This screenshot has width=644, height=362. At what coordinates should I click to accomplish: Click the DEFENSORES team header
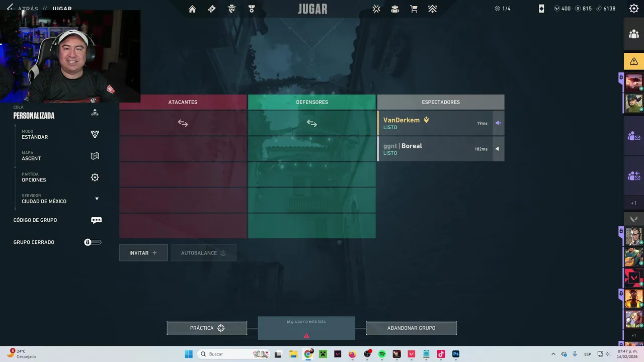tap(312, 102)
